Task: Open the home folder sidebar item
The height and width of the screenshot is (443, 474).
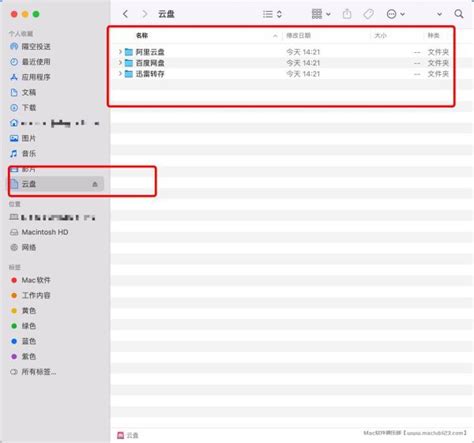Action: coord(55,123)
